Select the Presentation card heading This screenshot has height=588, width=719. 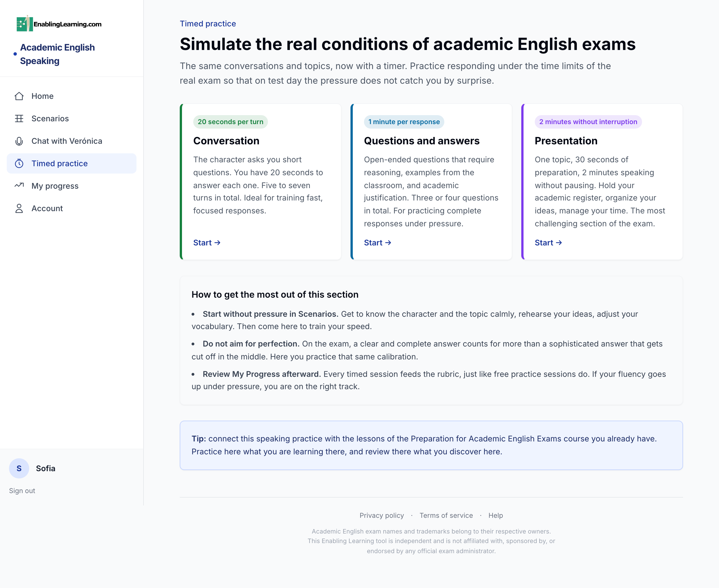(566, 141)
